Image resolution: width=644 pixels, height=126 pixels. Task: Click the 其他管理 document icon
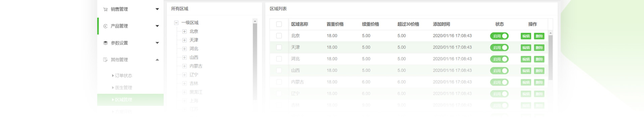coord(105,60)
